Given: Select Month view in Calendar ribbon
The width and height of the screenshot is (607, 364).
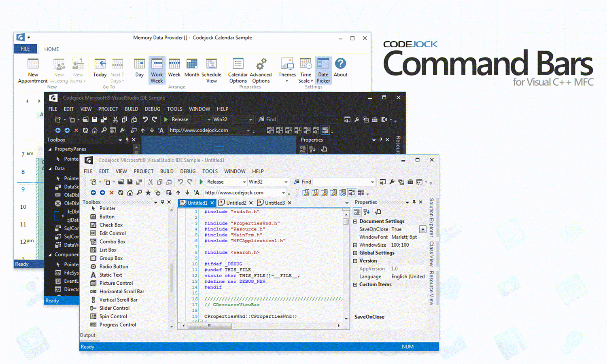Looking at the screenshot, I should click(x=192, y=68).
